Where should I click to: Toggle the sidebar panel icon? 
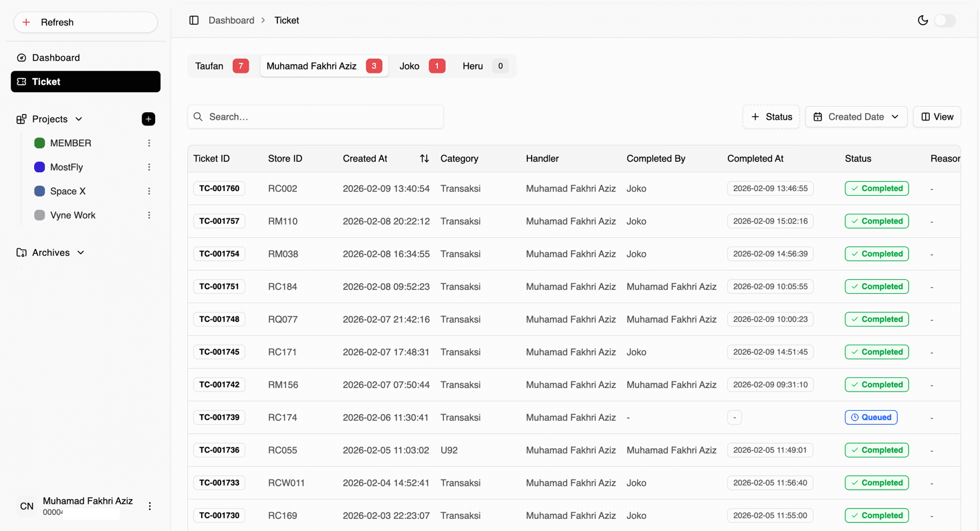[x=194, y=20]
